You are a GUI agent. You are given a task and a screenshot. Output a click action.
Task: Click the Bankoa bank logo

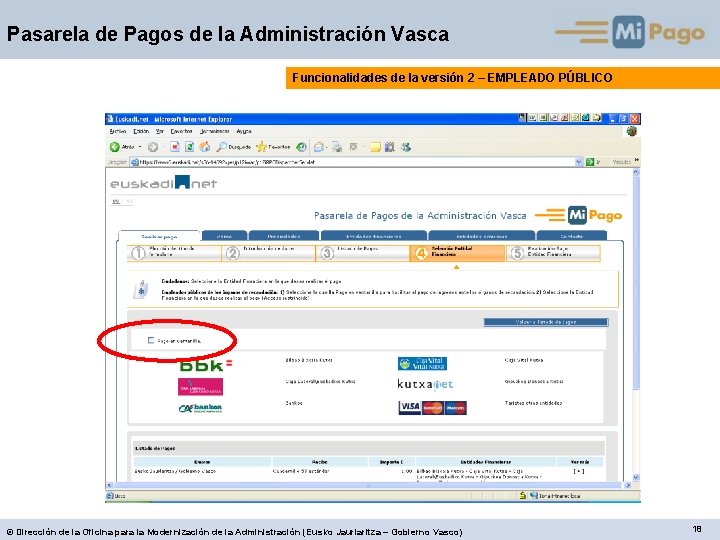click(200, 408)
